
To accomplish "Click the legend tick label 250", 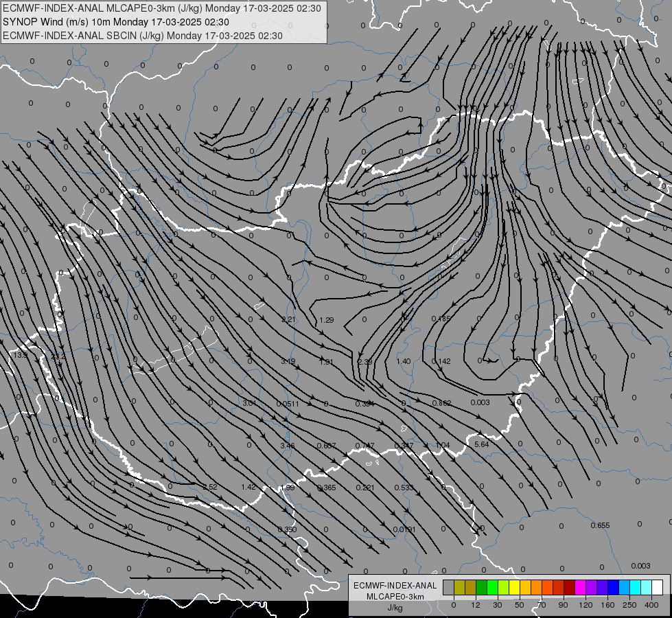I will (x=629, y=605).
